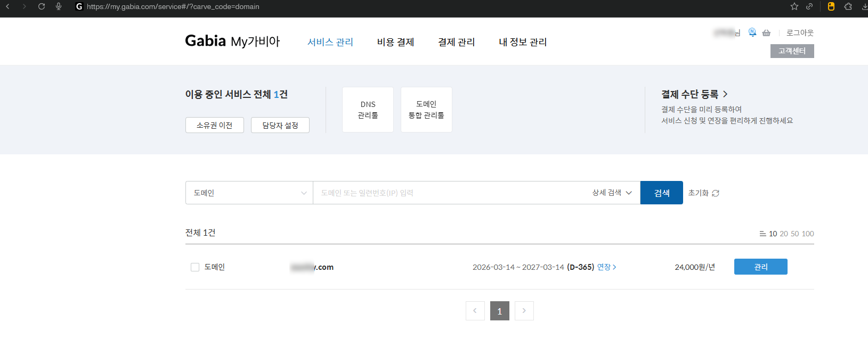This screenshot has height=347, width=868.
Task: Click the Gabia My가비아 logo
Action: pyautogui.click(x=232, y=41)
